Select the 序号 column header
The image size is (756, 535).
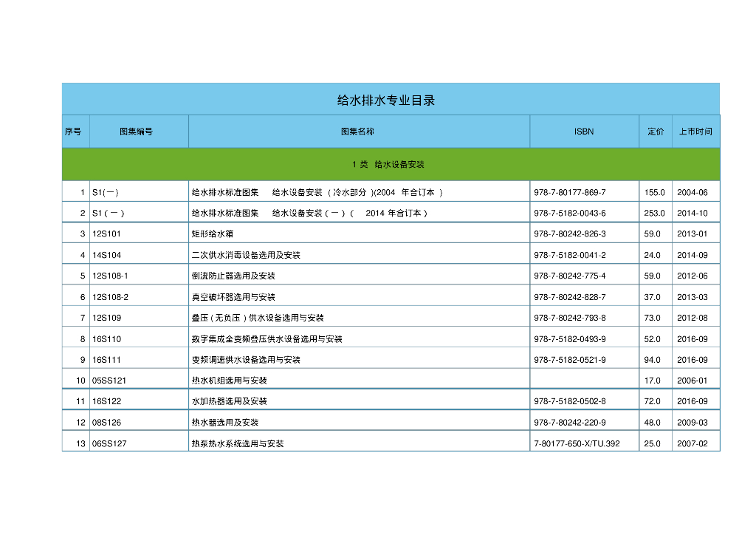pos(75,131)
